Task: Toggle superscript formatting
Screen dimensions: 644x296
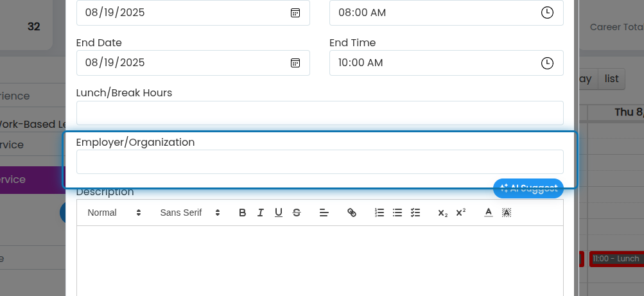Action: 461,213
